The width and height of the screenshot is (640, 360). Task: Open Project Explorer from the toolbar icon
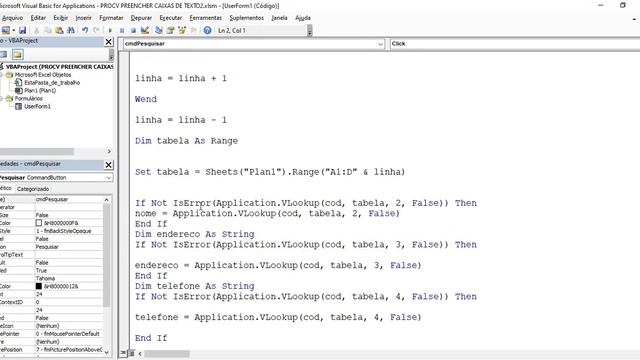159,30
